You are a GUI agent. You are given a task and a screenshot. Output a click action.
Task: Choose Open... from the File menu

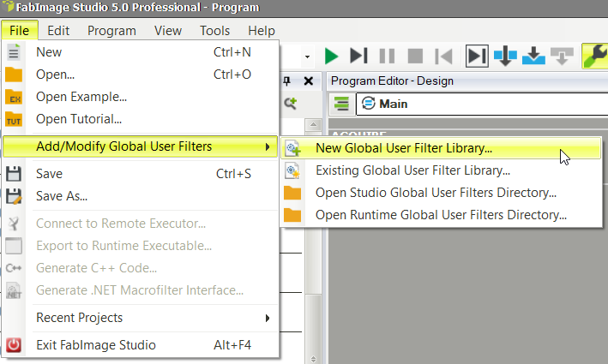point(141,75)
